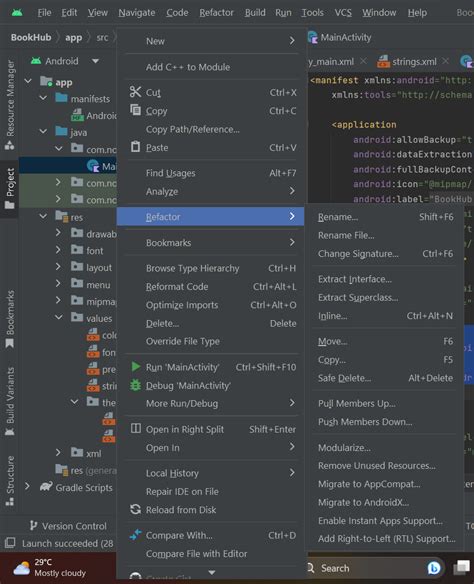
Task: Choose Optimize Imports option
Action: click(210, 305)
